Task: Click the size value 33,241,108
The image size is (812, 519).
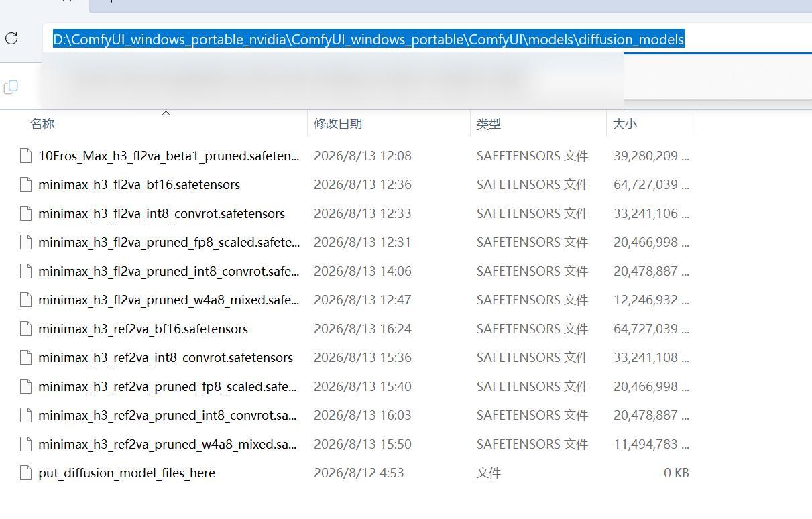Action: click(x=651, y=357)
